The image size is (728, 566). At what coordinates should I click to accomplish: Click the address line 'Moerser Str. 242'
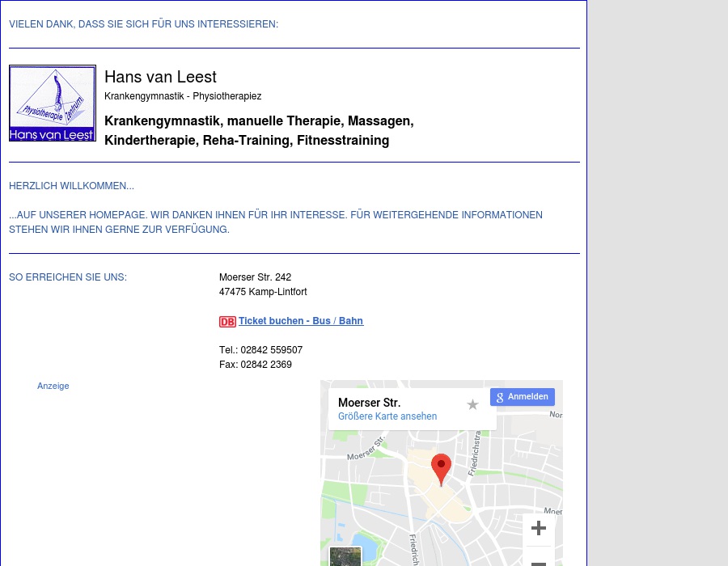(x=255, y=277)
